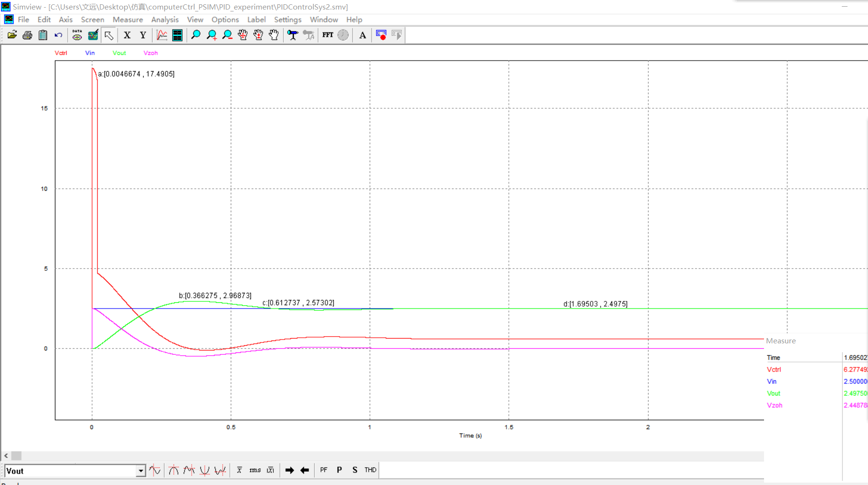Viewport: 868px width, 485px height.
Task: Open the add/delete curves icon
Action: pos(93,35)
